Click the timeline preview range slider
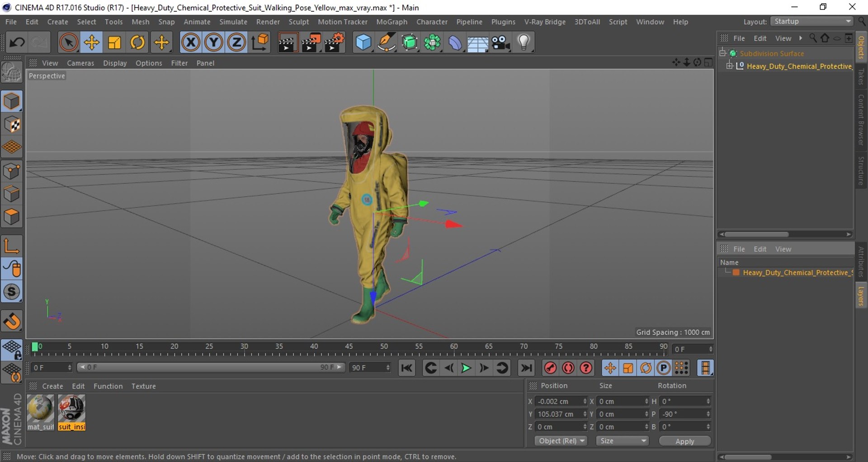This screenshot has height=462, width=868. [211, 368]
